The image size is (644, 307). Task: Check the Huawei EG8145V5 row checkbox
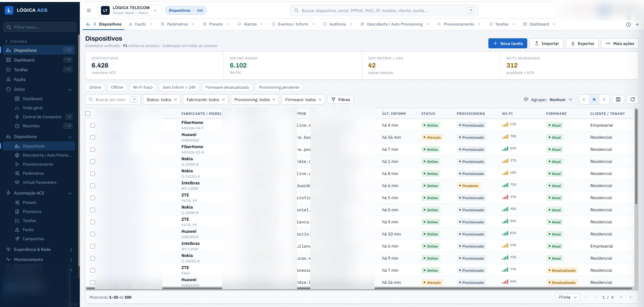tap(93, 234)
